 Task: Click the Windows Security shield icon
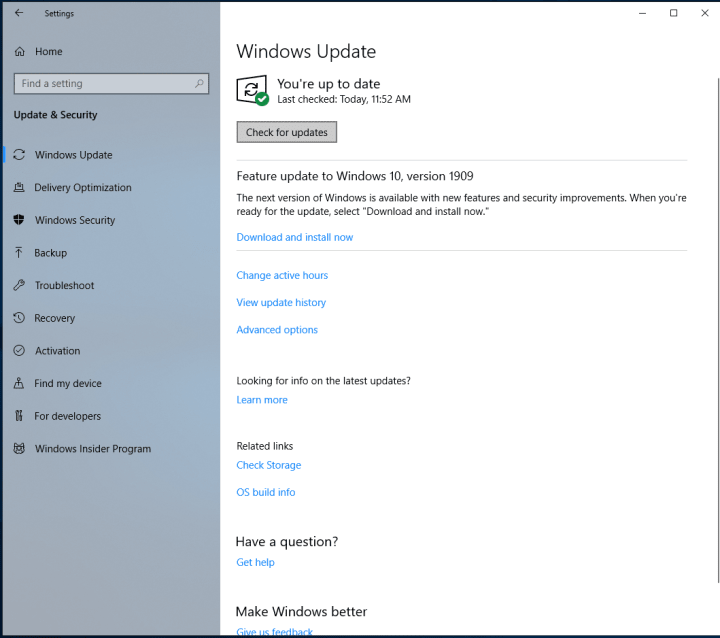19,220
